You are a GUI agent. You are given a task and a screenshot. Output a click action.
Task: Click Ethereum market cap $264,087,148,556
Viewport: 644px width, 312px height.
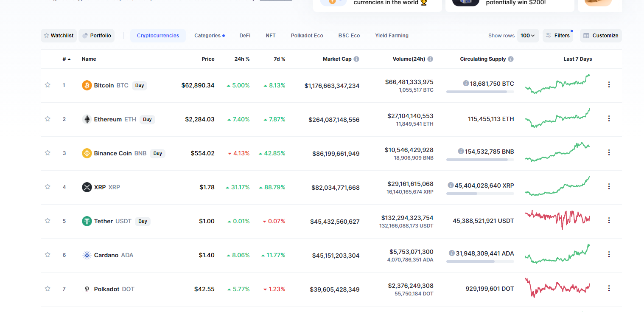pos(334,120)
